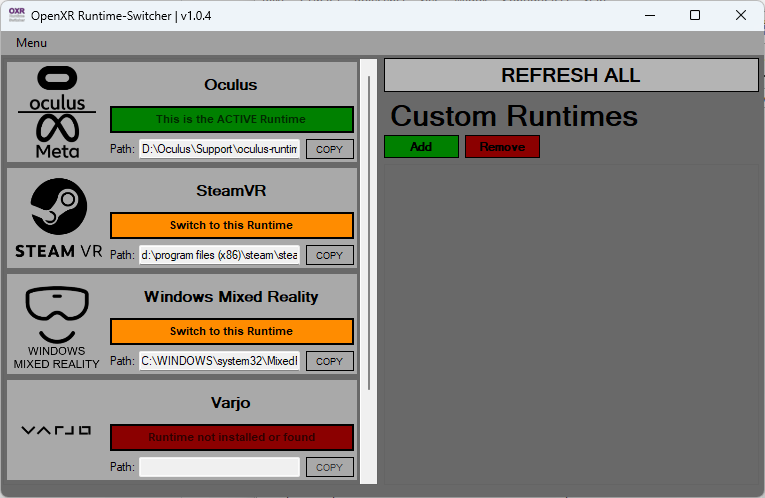The image size is (765, 498).
Task: Remove a custom runtime
Action: pos(503,147)
